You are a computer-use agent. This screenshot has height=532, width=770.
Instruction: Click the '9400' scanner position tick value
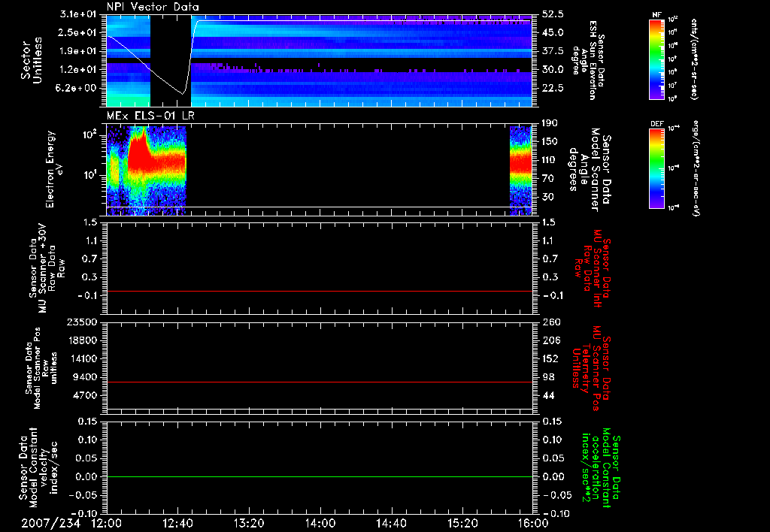click(86, 377)
